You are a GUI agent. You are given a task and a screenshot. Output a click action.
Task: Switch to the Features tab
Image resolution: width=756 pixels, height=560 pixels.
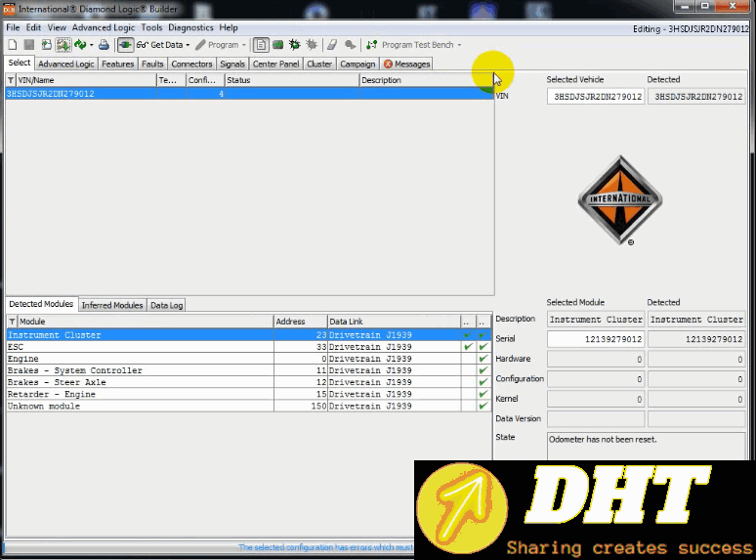(x=117, y=64)
